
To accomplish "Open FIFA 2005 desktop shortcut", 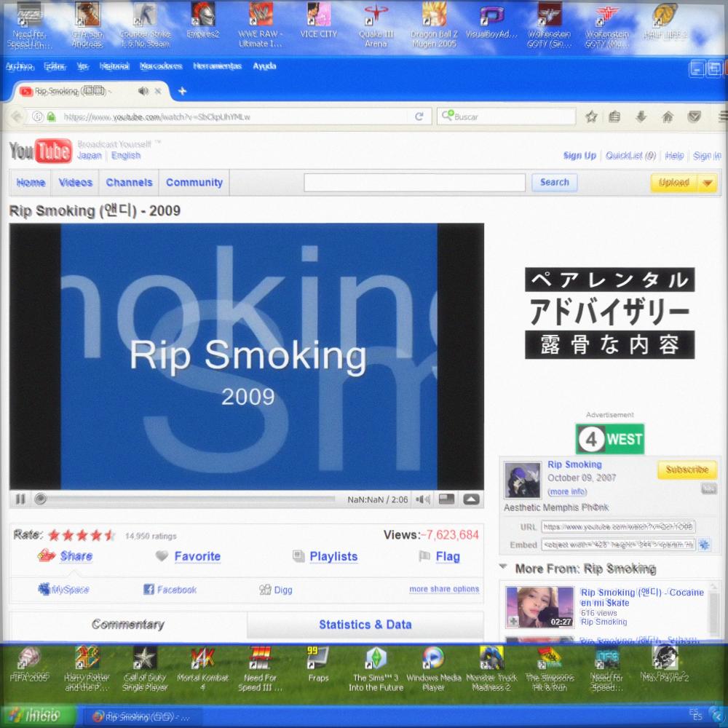I will (x=29, y=665).
